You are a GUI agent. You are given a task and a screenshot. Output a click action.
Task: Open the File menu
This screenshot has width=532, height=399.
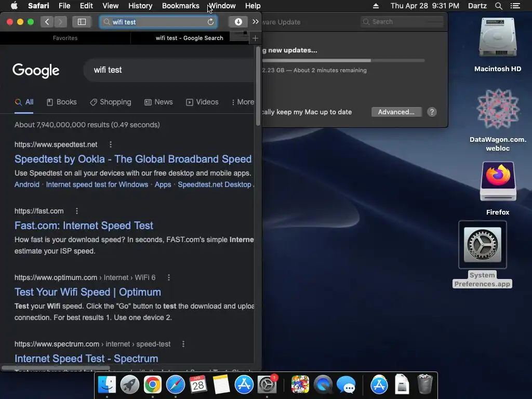pyautogui.click(x=64, y=6)
